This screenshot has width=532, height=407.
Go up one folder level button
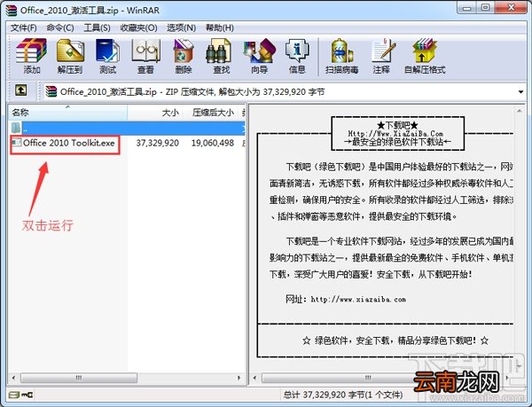pos(21,90)
